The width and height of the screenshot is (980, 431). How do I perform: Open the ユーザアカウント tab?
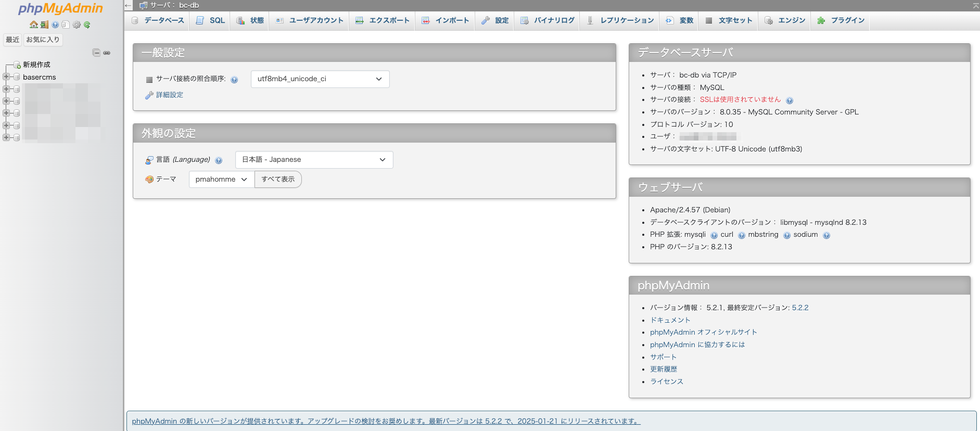(309, 20)
